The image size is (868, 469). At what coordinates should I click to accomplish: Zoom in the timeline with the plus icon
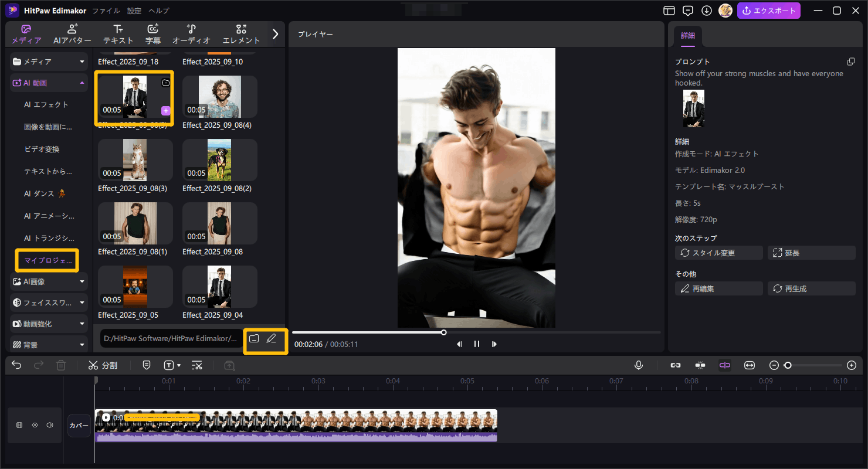(852, 365)
